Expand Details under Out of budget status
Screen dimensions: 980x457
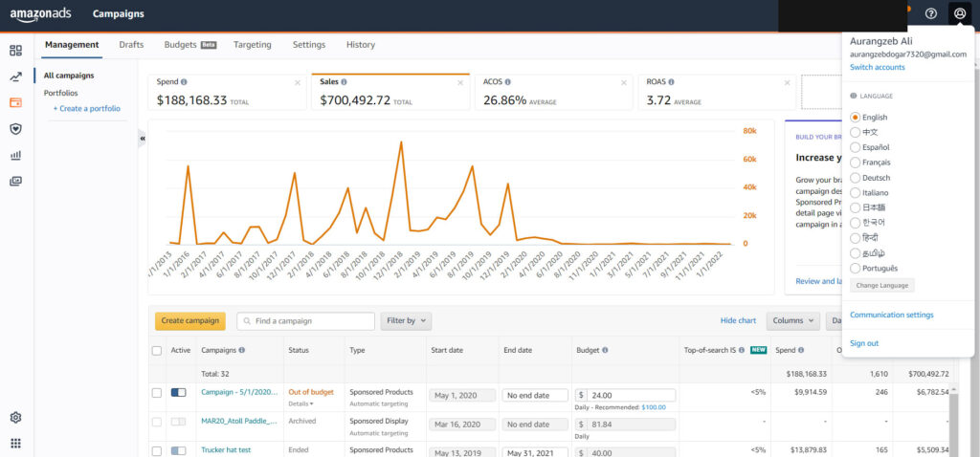tap(301, 404)
